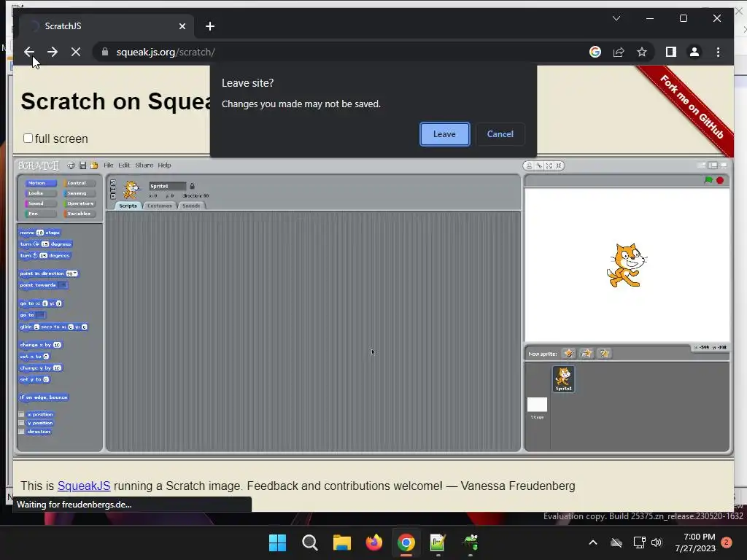Image resolution: width=747 pixels, height=560 pixels.
Task: Open the Chrome three-dot menu
Action: click(718, 52)
